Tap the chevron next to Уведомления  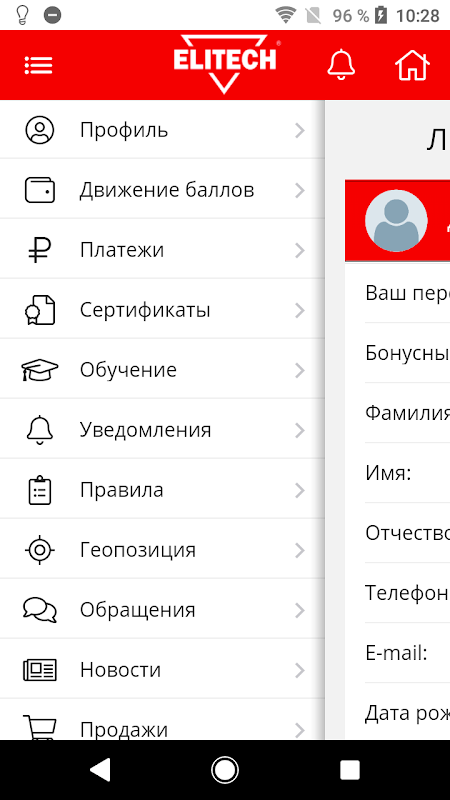click(300, 430)
